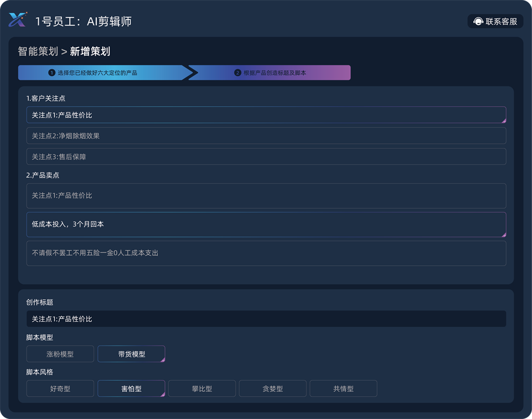
Task: Select 带货模型 script model
Action: click(x=131, y=354)
